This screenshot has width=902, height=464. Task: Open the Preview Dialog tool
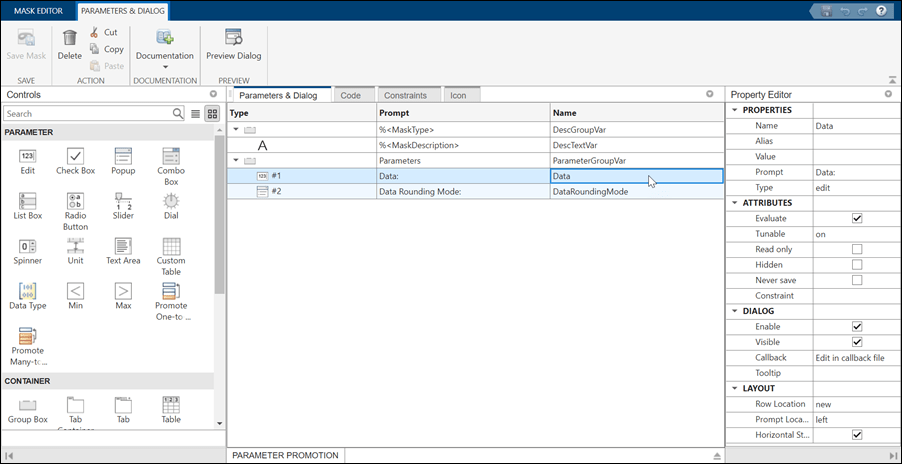click(x=233, y=45)
